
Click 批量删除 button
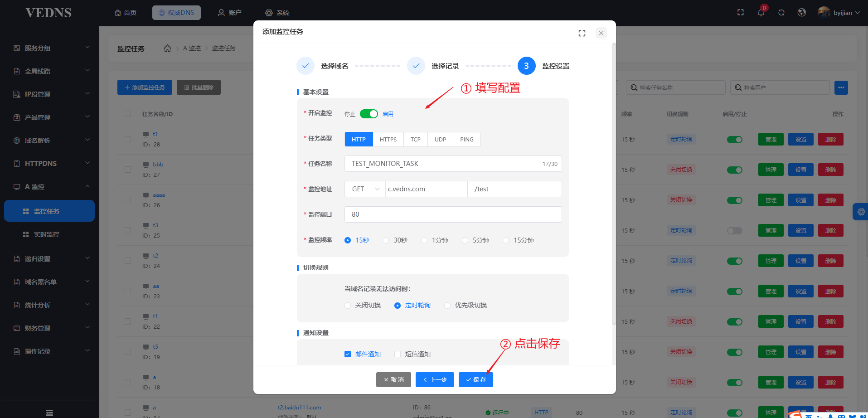(199, 87)
